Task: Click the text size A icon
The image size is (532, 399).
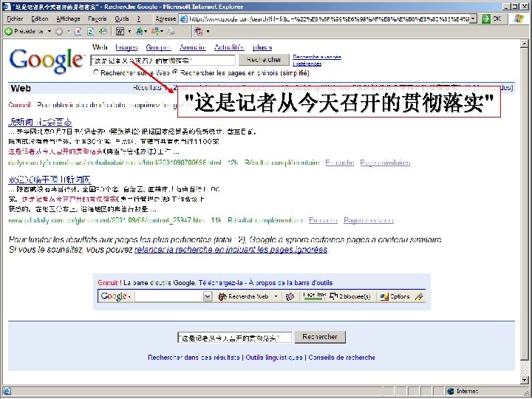Action: (139, 32)
